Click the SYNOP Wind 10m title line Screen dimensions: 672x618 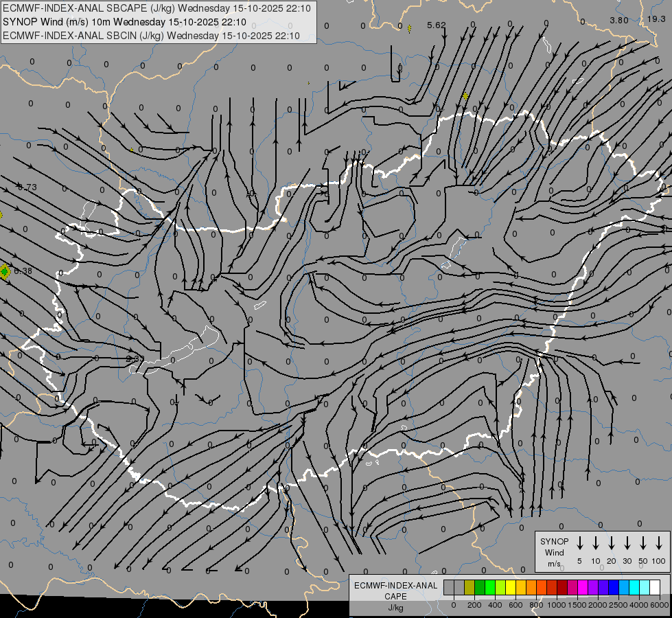coord(124,22)
